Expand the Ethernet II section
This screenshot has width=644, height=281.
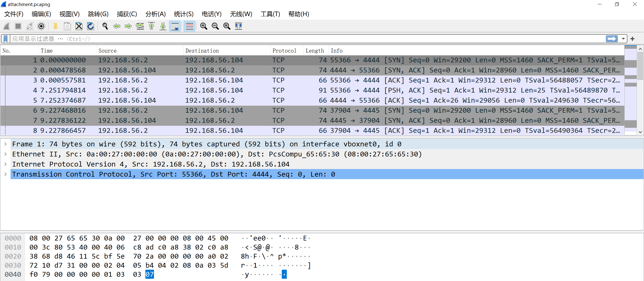[6, 154]
